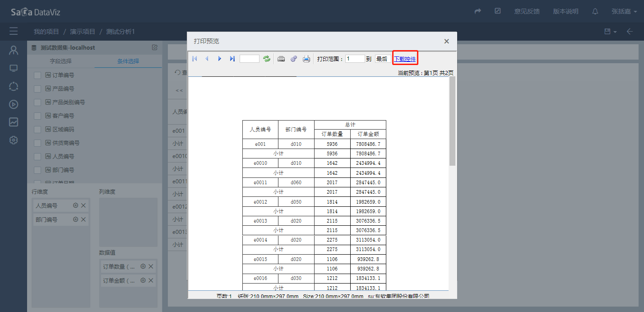The height and width of the screenshot is (312, 644).
Task: Check the 部门编号 checkbox
Action: (37, 170)
